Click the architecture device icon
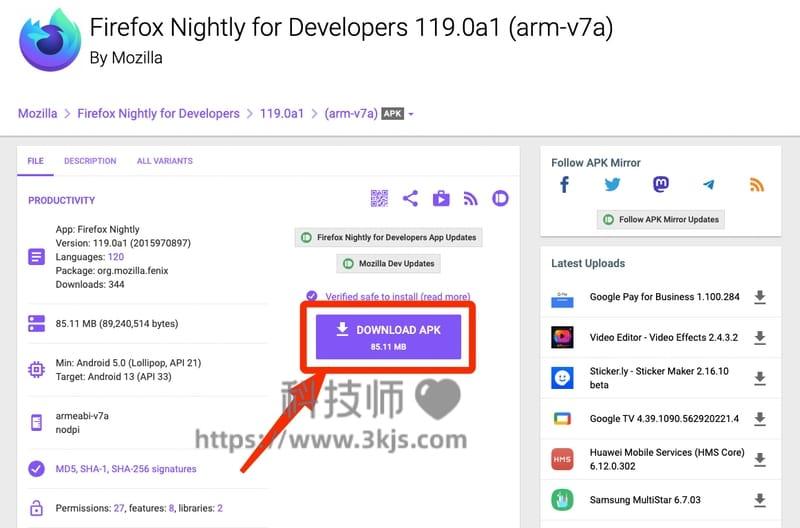The image size is (800, 528). [x=36, y=422]
